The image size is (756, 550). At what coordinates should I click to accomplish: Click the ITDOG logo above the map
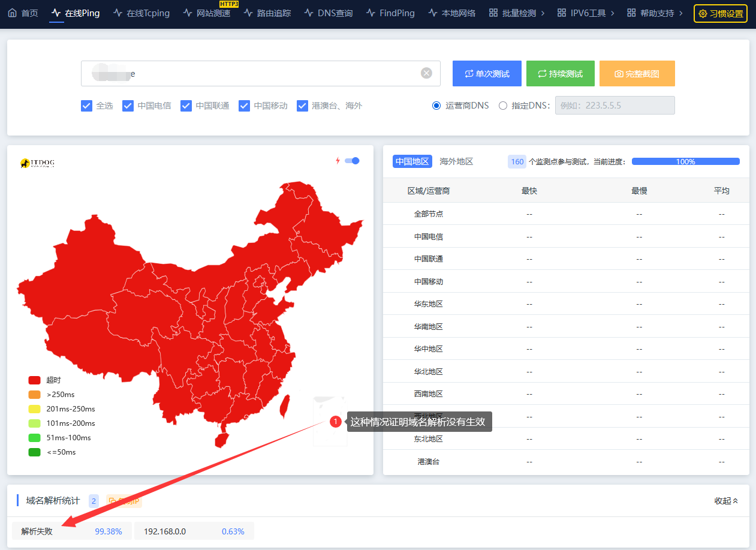point(37,163)
